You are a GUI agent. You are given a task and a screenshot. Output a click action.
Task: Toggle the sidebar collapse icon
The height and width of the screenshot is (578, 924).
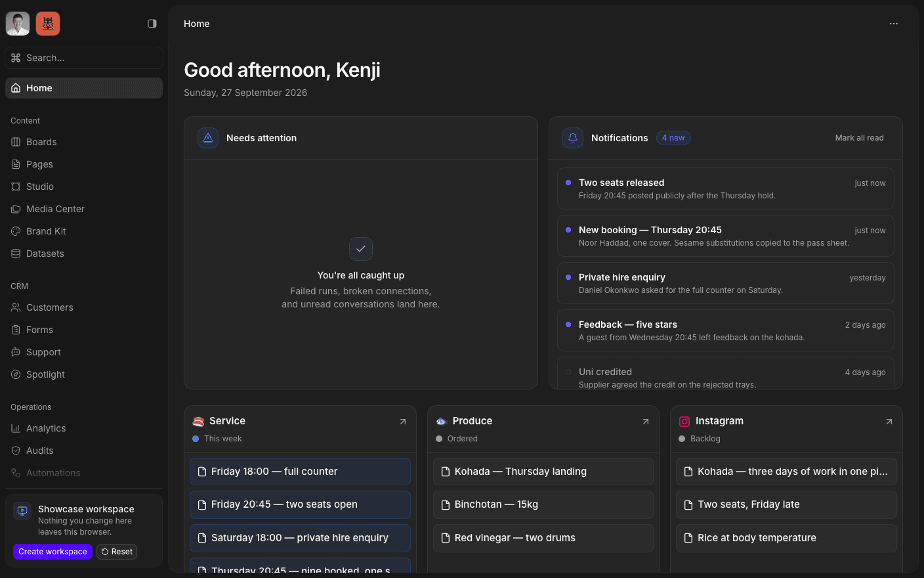[152, 24]
